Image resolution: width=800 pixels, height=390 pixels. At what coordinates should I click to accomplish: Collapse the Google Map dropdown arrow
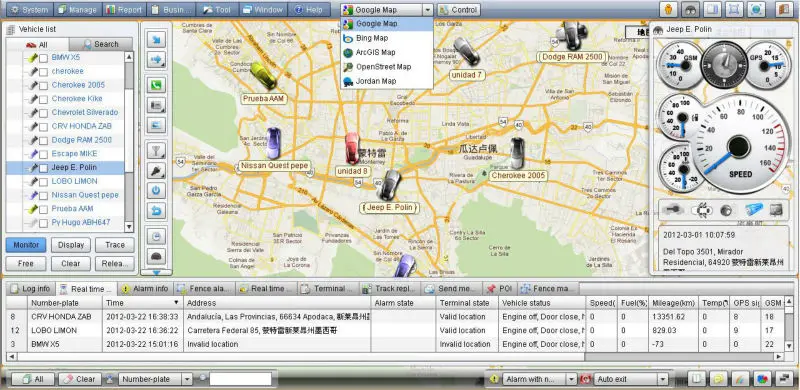click(x=428, y=10)
